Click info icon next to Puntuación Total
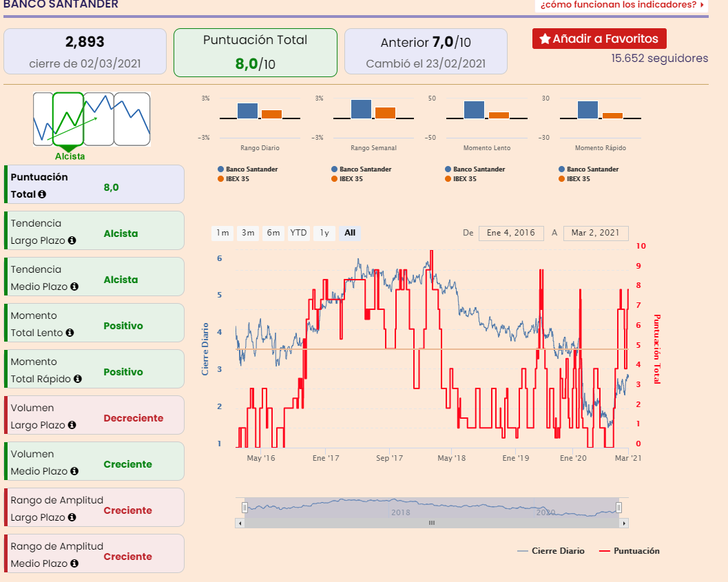The width and height of the screenshot is (728, 582). (x=42, y=194)
